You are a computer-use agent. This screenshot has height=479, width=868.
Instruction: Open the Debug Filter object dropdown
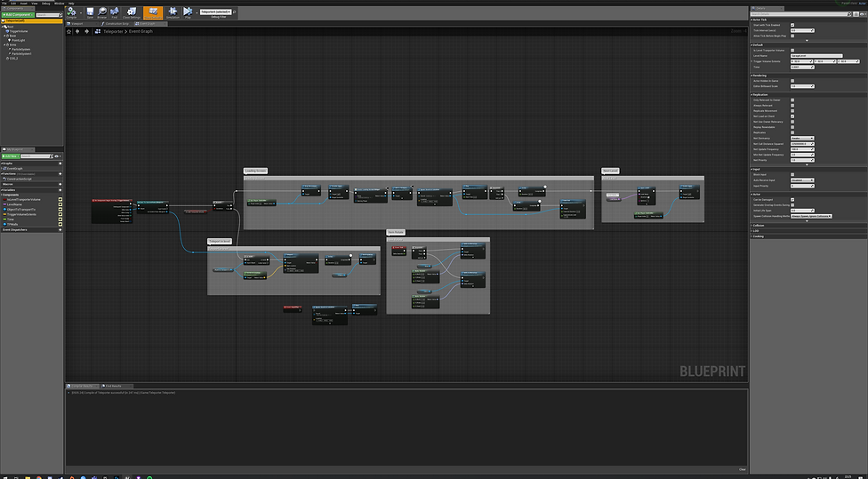[215, 12]
